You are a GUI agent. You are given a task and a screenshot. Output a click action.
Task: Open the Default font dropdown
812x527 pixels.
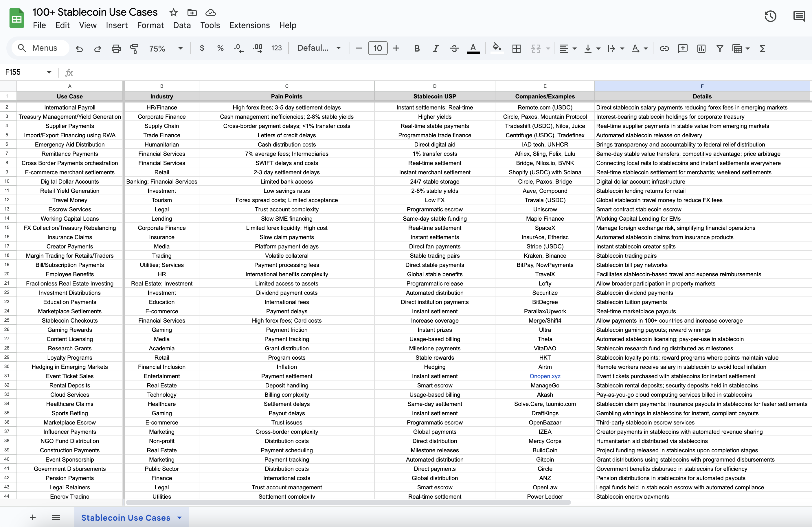pyautogui.click(x=319, y=48)
